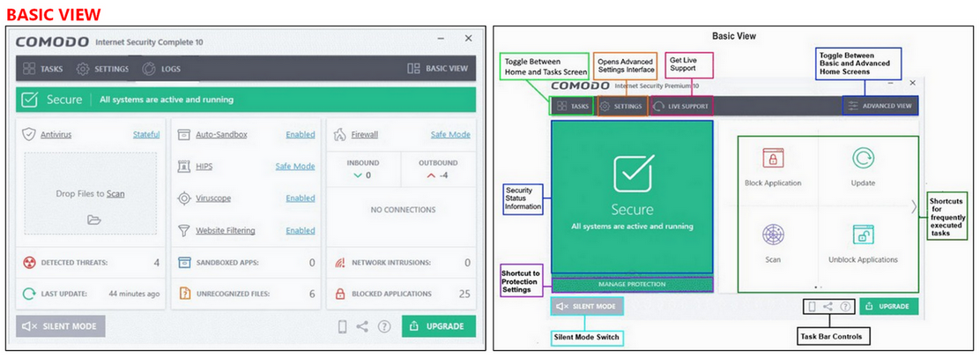Click the Blocked Applications padlock icon
The width and height of the screenshot is (980, 358).
(340, 294)
